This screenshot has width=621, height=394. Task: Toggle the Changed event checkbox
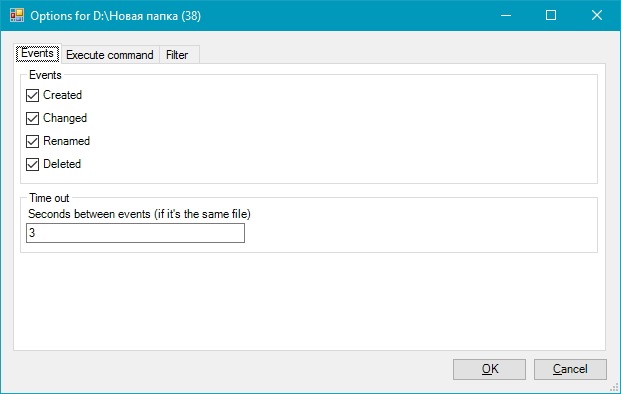pyautogui.click(x=32, y=118)
